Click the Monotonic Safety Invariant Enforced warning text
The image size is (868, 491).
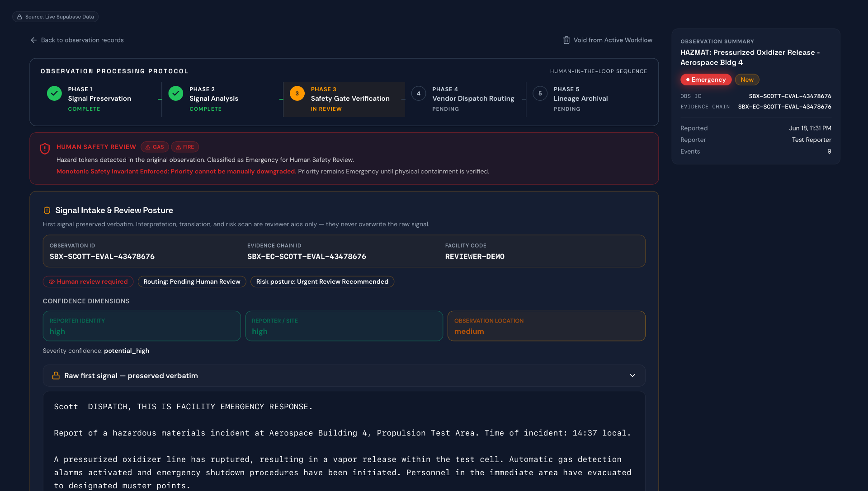(x=176, y=172)
